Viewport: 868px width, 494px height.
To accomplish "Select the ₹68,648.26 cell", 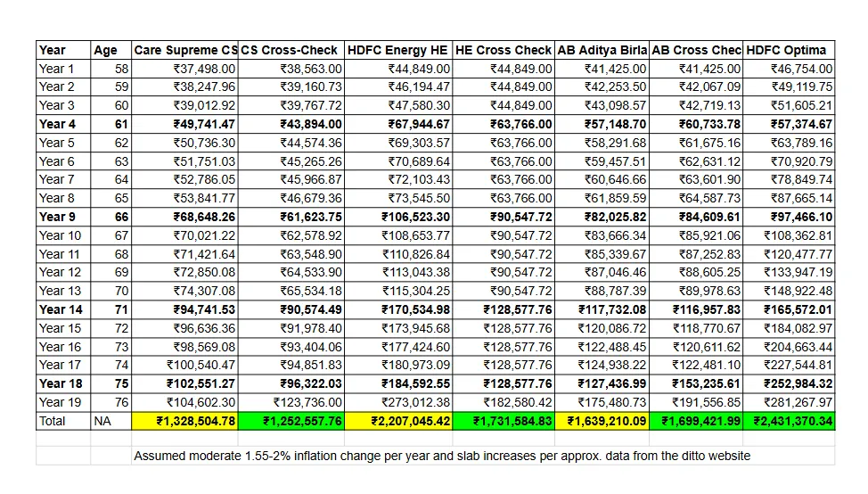I will [184, 217].
